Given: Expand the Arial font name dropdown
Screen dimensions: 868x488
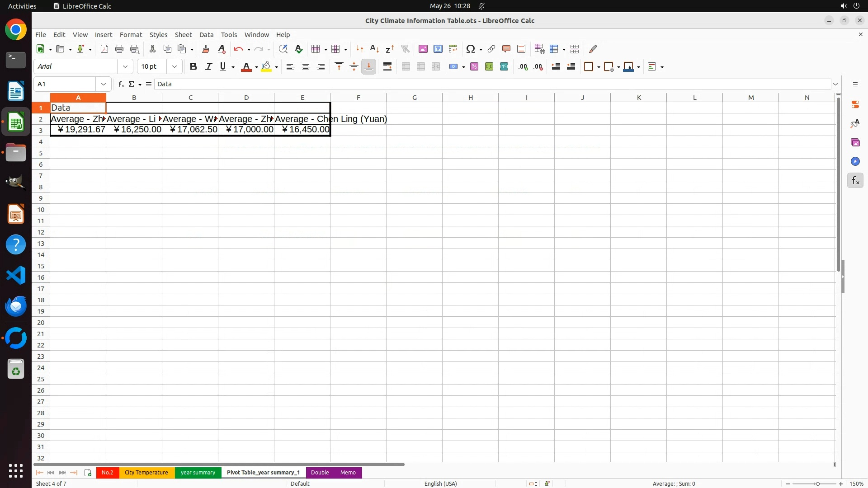Looking at the screenshot, I should click(125, 67).
